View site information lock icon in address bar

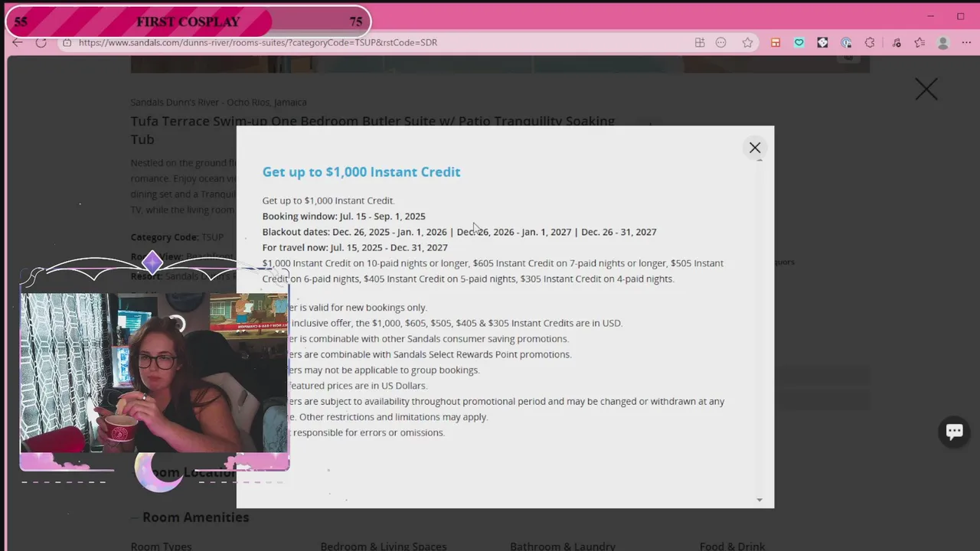coord(67,43)
